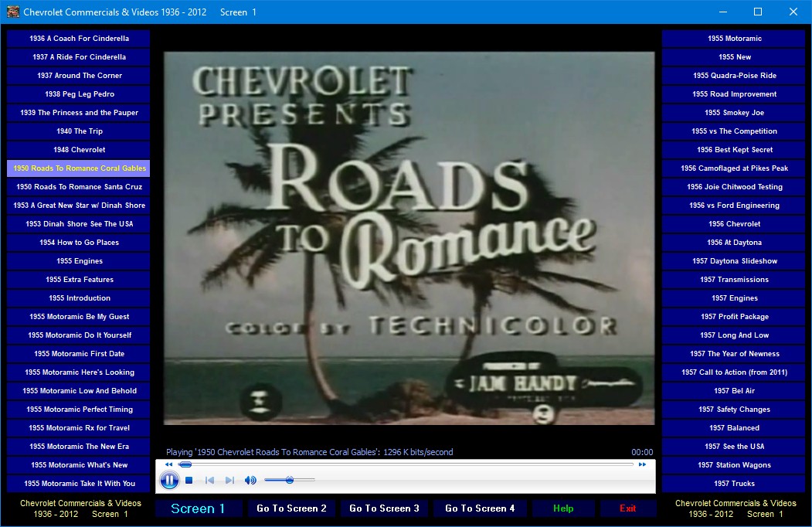
Task: Play 1955 Motoramic Low And Behold
Action: (x=79, y=391)
